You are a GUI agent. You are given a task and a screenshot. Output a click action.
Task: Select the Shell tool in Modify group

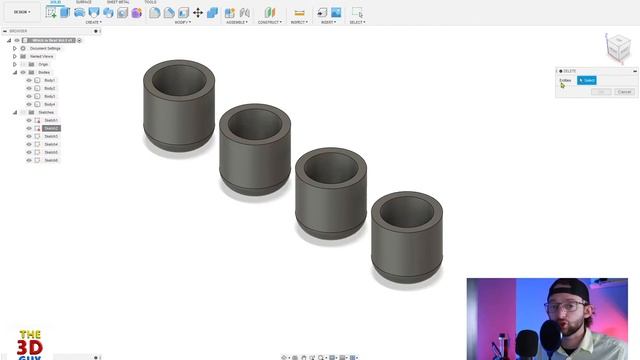[x=183, y=13]
